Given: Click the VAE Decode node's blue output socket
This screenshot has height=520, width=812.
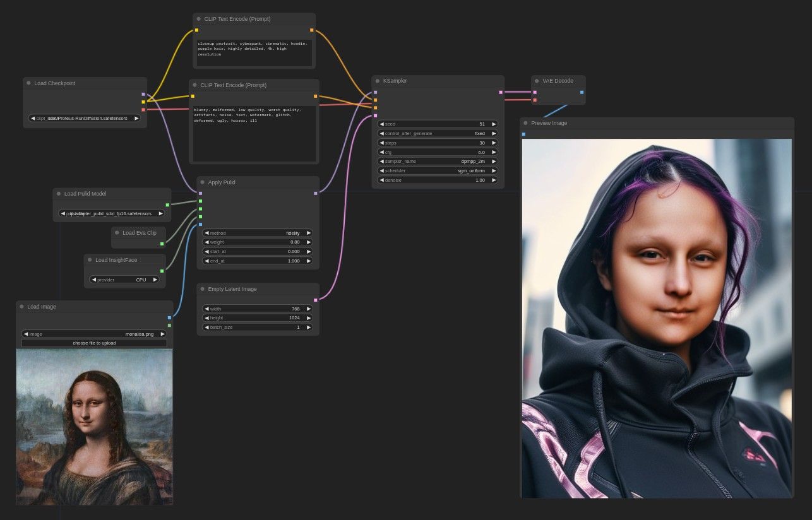Looking at the screenshot, I should 582,92.
